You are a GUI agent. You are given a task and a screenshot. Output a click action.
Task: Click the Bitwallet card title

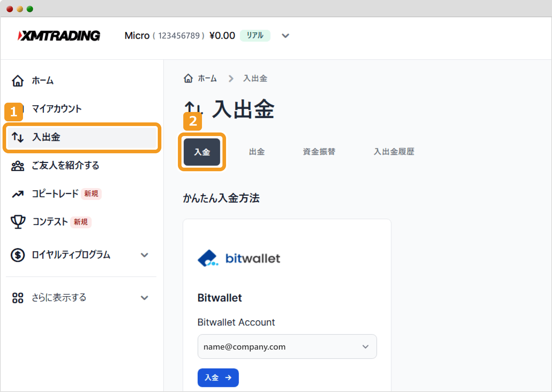[x=220, y=298]
